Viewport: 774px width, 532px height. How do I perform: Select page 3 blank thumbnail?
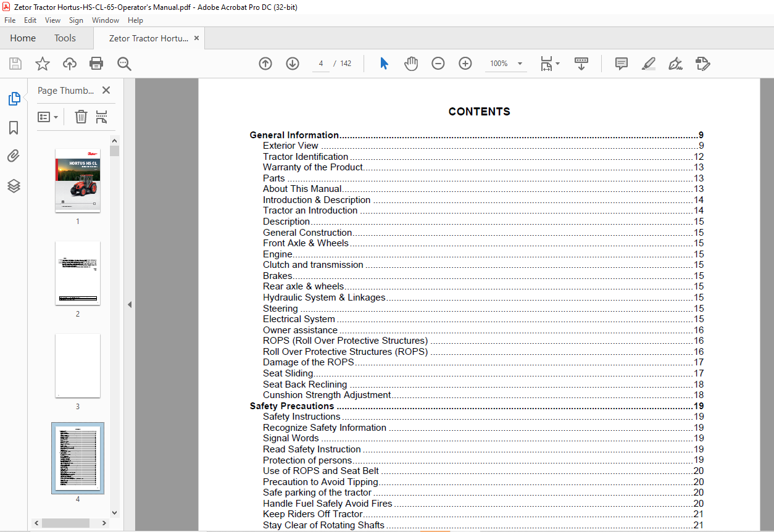(78, 365)
